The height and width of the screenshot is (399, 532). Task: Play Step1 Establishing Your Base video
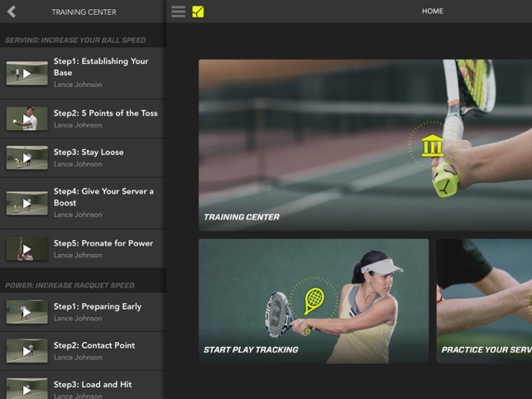click(26, 73)
